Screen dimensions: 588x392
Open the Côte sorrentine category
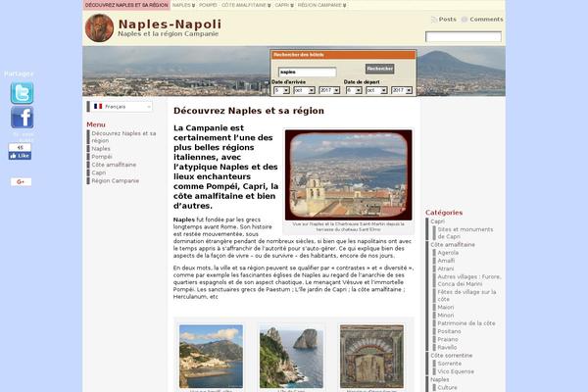[x=451, y=355]
